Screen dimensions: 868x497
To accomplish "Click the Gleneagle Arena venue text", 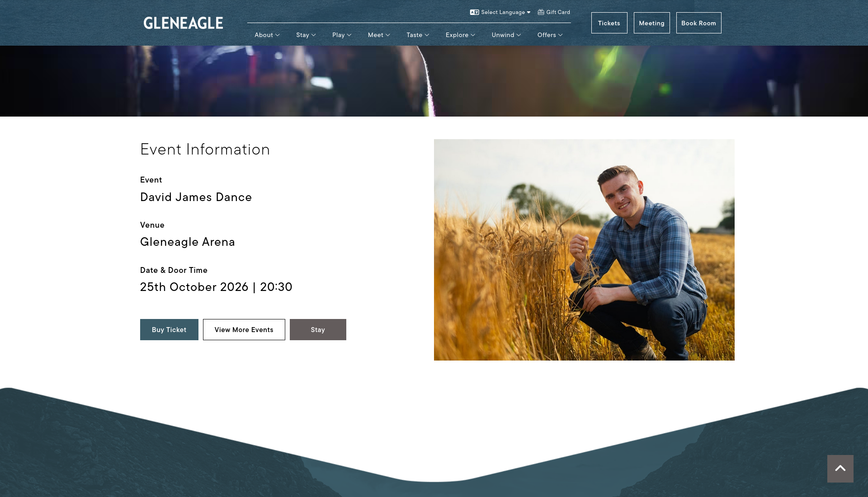I will pyautogui.click(x=188, y=242).
